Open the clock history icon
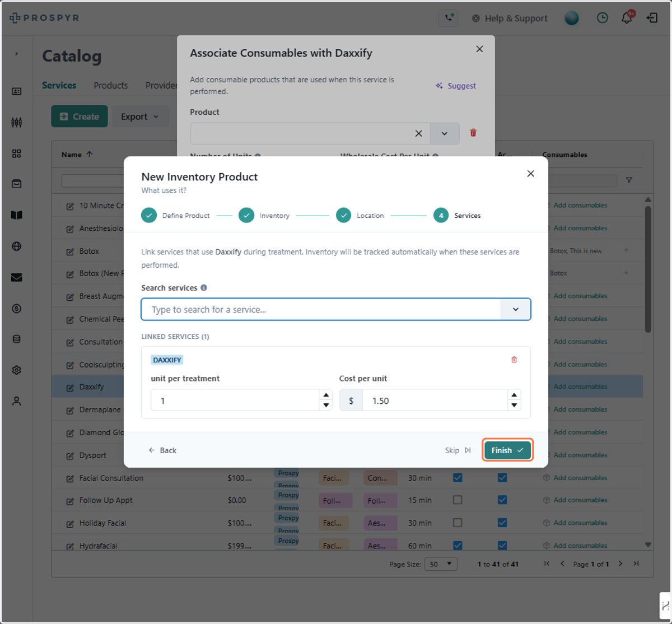 pyautogui.click(x=602, y=18)
